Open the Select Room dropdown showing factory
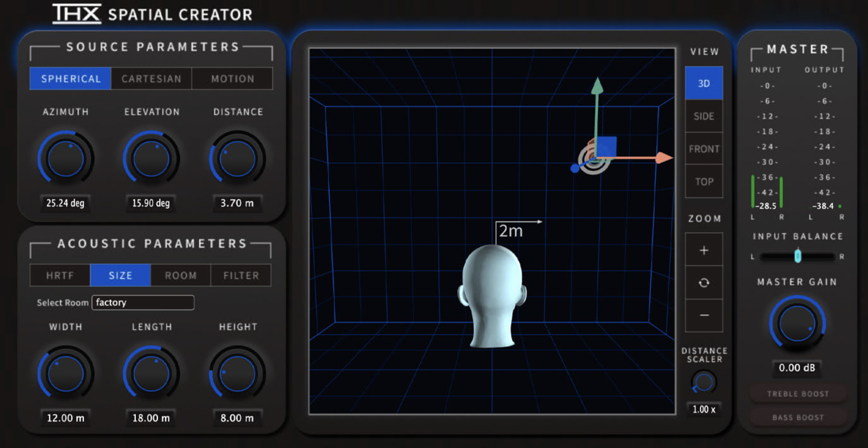The height and width of the screenshot is (448, 868). point(142,302)
